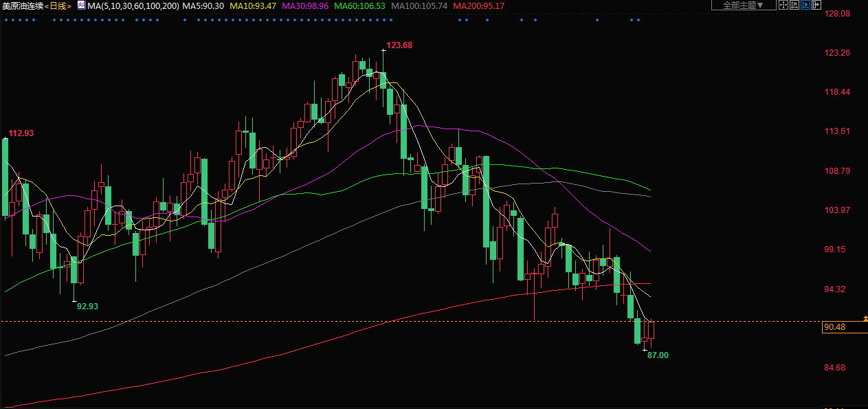Click the 87.00 low price marker
The height and width of the screenshot is (409, 868).
point(657,355)
